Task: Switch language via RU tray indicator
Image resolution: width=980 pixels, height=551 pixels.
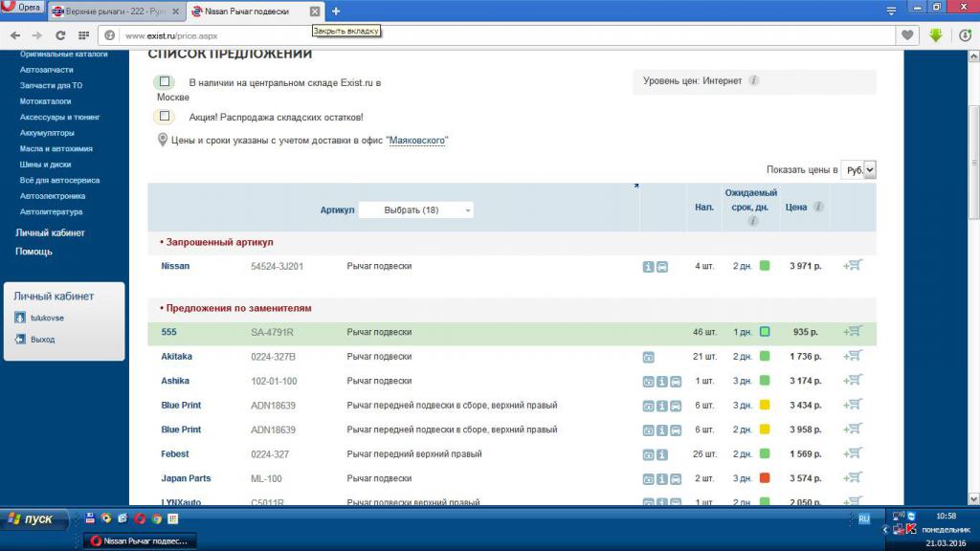Action: (864, 518)
